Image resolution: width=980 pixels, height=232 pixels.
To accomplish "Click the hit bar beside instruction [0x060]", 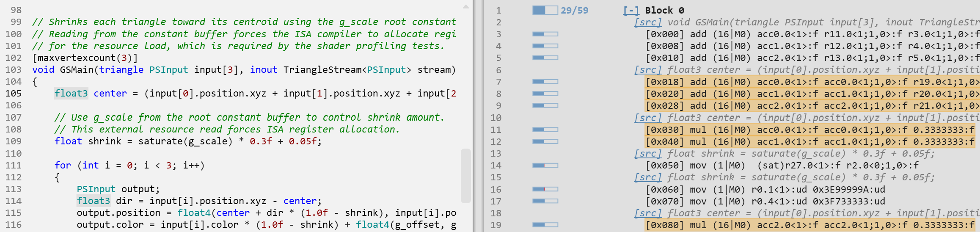I will [545, 189].
